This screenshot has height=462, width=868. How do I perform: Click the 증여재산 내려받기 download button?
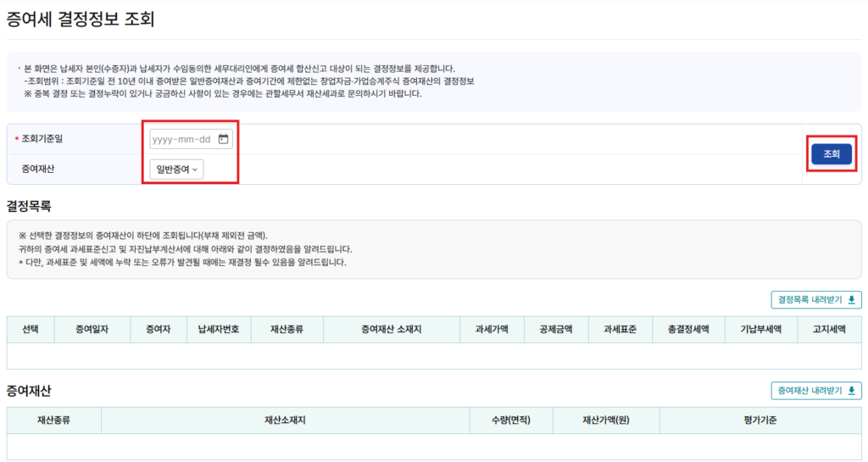pyautogui.click(x=815, y=390)
